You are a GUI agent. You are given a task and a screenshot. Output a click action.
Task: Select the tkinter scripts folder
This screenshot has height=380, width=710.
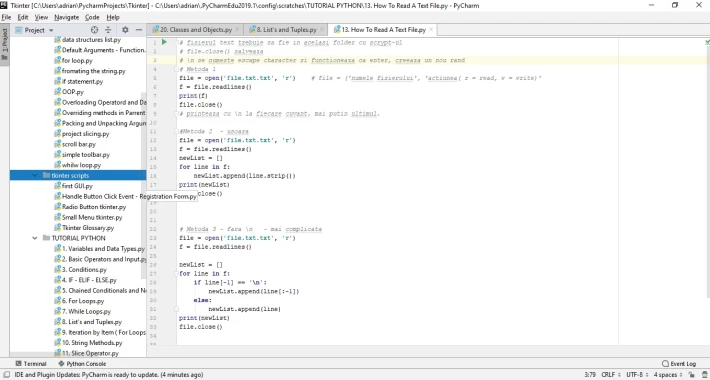click(x=70, y=175)
